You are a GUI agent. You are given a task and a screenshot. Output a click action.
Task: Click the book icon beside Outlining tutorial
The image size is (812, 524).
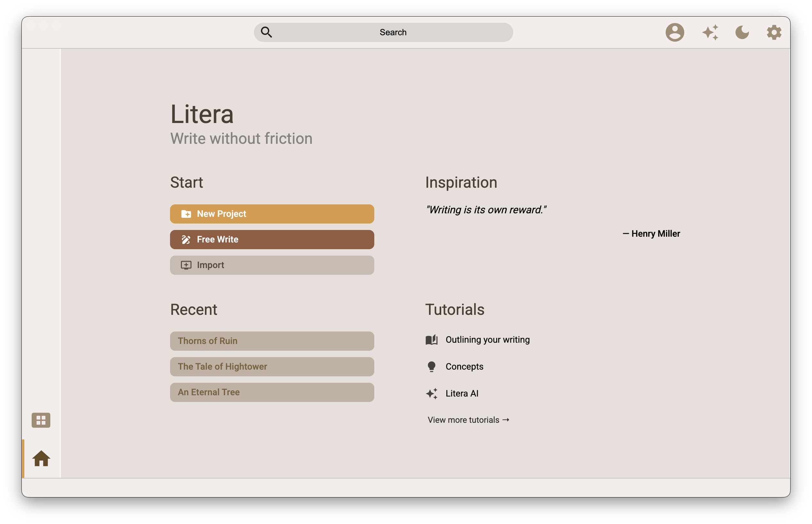pyautogui.click(x=431, y=340)
